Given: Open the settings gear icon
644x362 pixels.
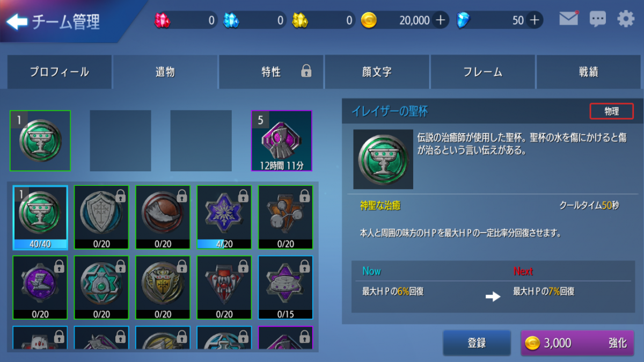Looking at the screenshot, I should (x=626, y=19).
